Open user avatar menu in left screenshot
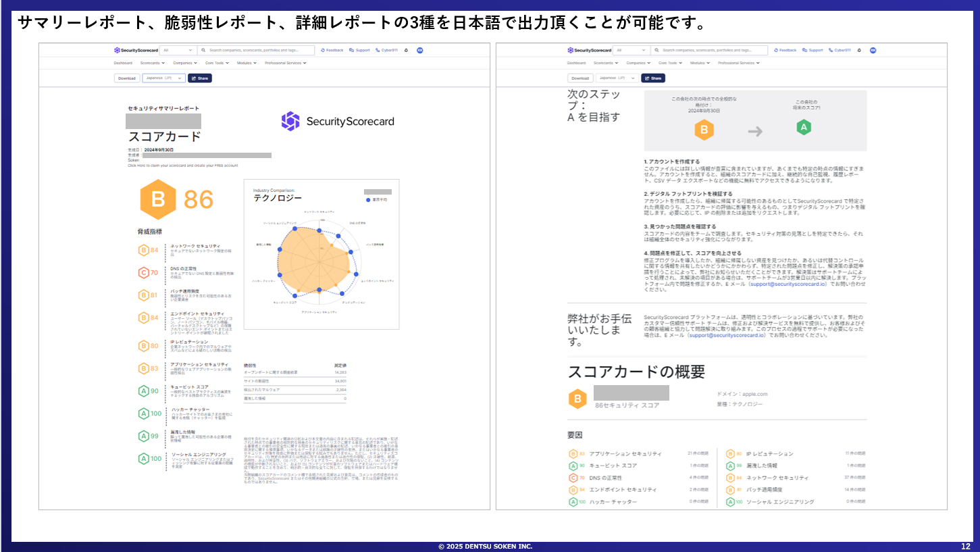980x552 pixels. click(x=420, y=50)
